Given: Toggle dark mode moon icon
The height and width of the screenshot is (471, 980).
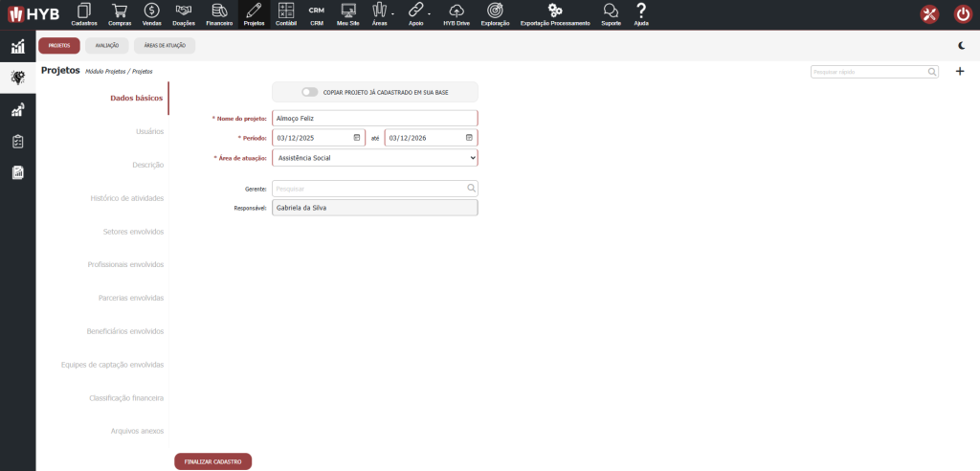Looking at the screenshot, I should [961, 45].
